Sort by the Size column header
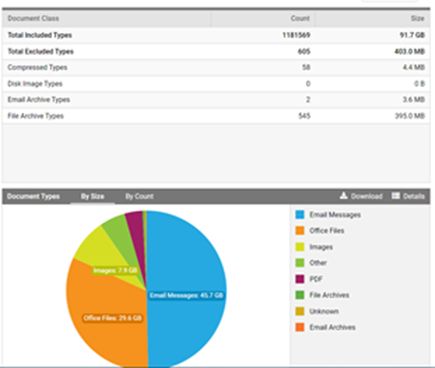 [417, 18]
